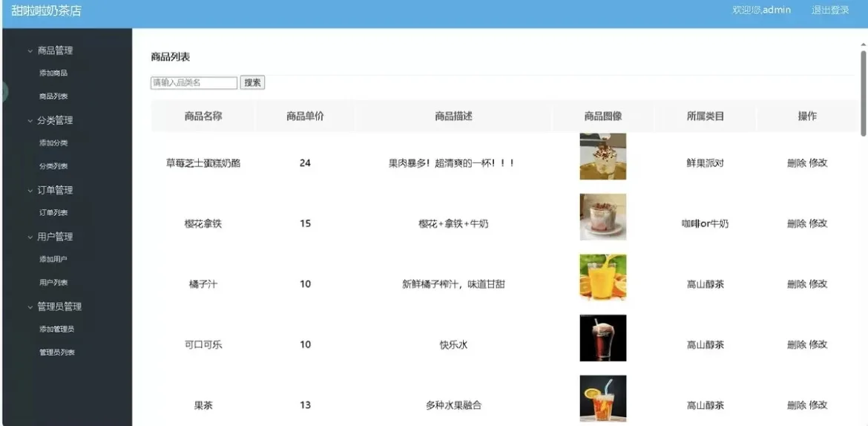The width and height of the screenshot is (868, 426).
Task: Open 分类列表 in the sidebar
Action: 53,166
